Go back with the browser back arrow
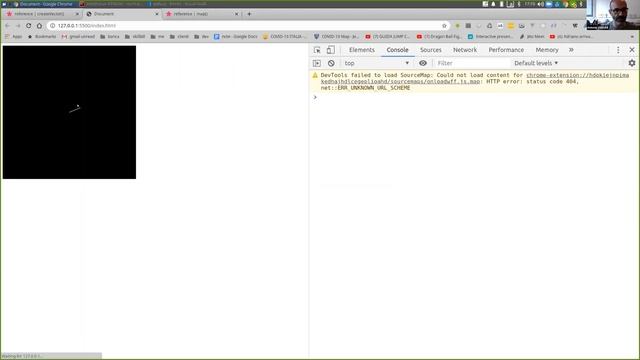The height and width of the screenshot is (360, 640). click(7, 26)
